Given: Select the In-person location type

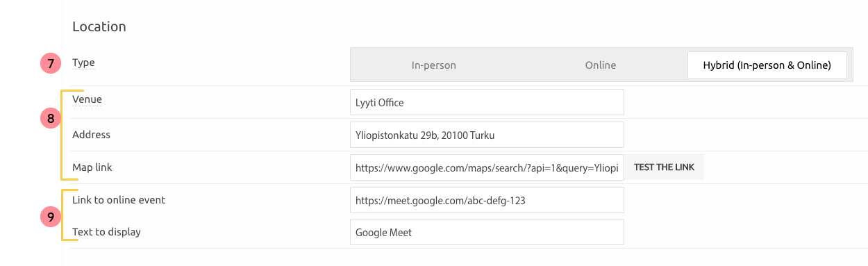Looking at the screenshot, I should click(434, 65).
